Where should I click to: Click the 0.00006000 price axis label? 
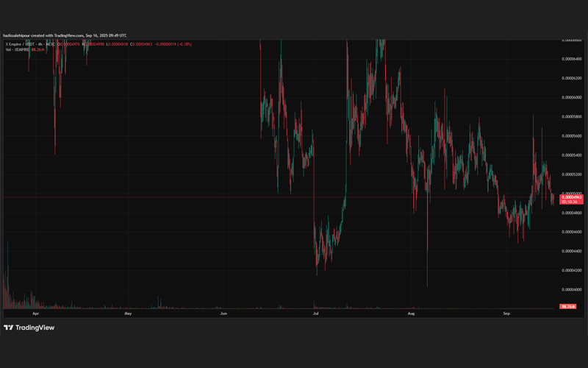[x=572, y=97]
